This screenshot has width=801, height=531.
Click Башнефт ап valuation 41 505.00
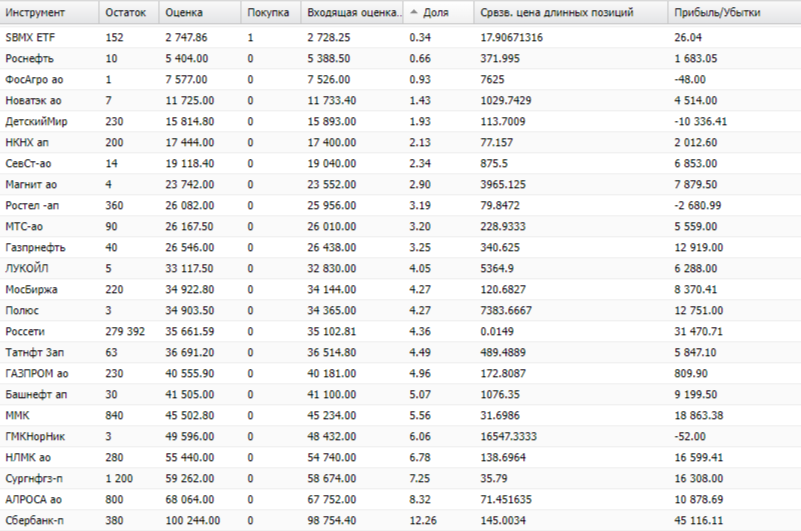point(190,394)
